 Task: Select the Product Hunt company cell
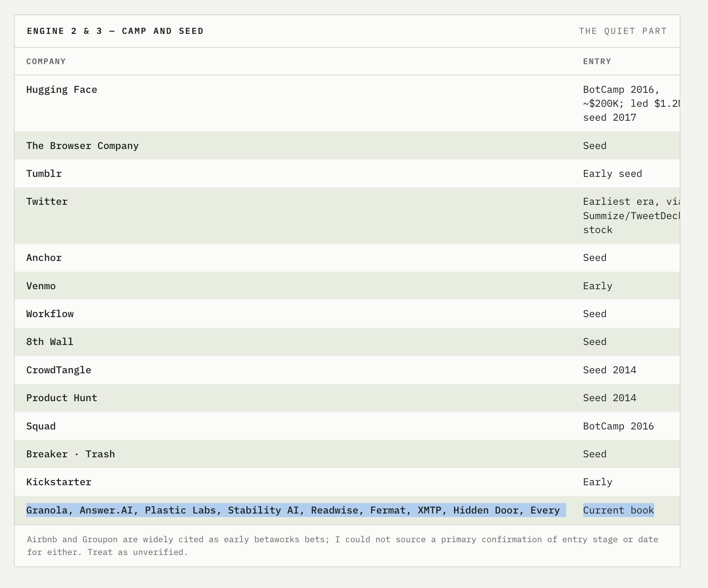62,398
